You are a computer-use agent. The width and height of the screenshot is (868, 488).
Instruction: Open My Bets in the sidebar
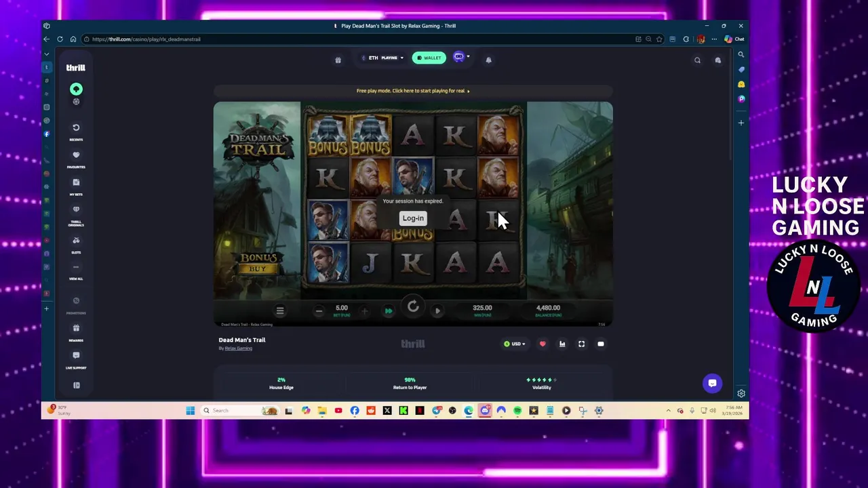tap(76, 186)
